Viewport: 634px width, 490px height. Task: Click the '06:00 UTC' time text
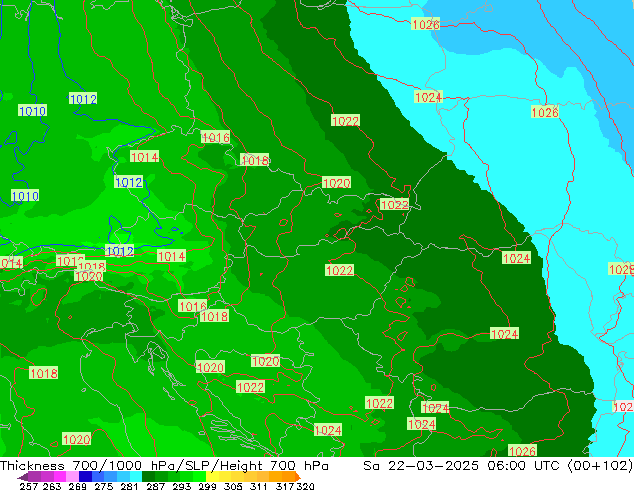pyautogui.click(x=523, y=465)
